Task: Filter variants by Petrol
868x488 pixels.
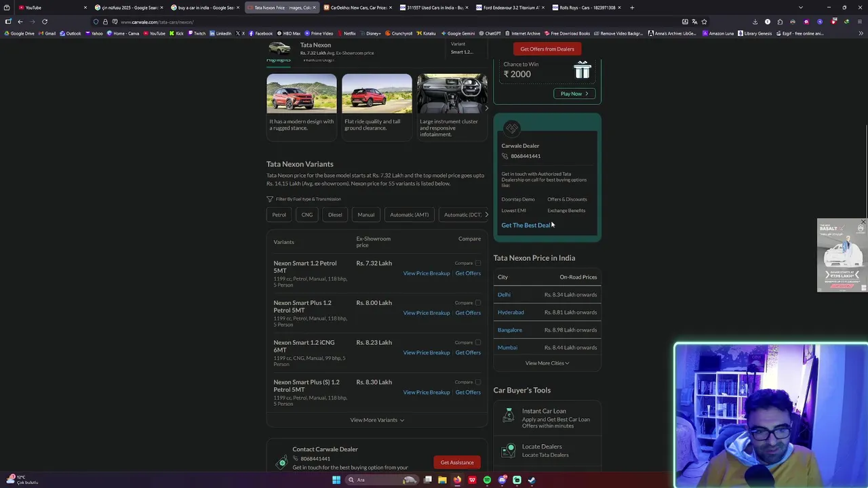Action: click(279, 215)
